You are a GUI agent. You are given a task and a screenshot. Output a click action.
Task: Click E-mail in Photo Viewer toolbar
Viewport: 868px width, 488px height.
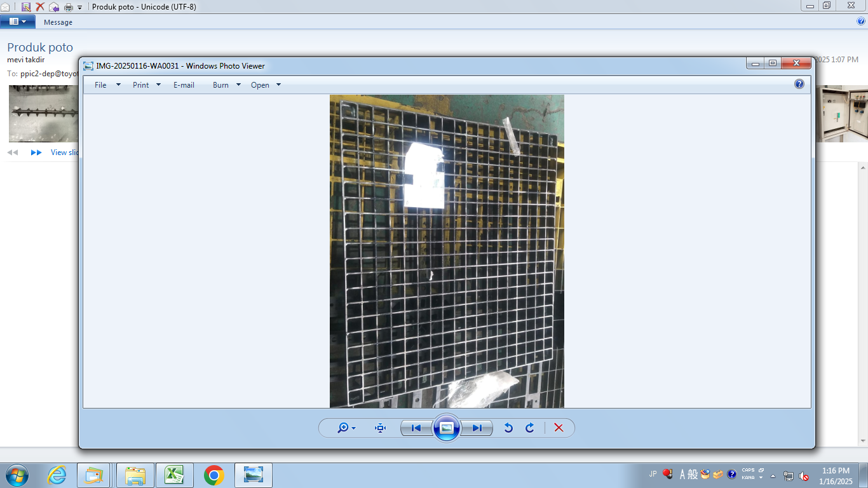[184, 85]
